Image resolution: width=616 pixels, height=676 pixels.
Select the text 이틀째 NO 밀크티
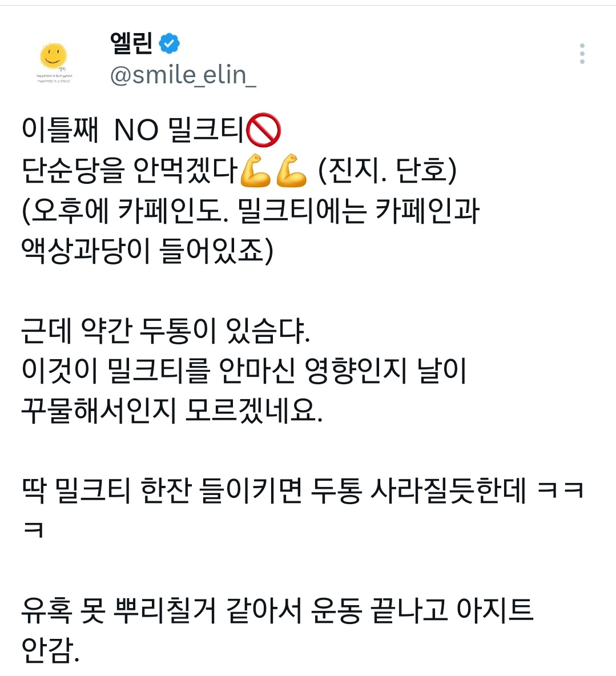[x=133, y=130]
